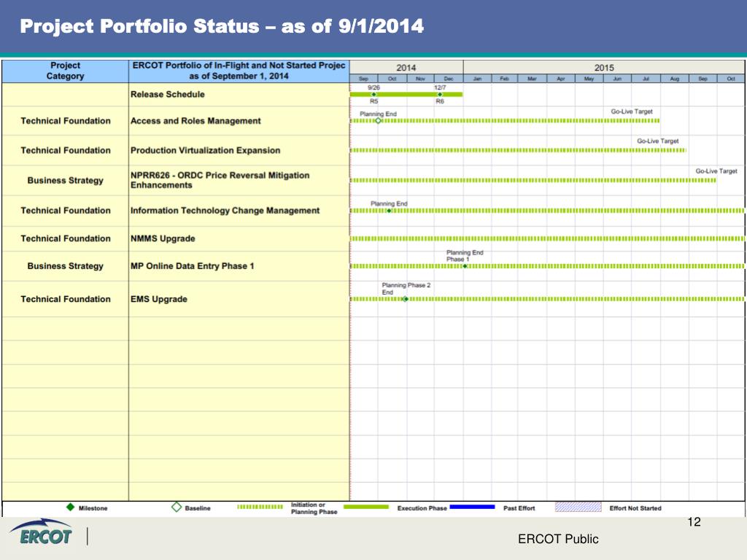Click 'Technical Foundation' category beside NMMS Upgrade
747x560 pixels.
point(65,238)
